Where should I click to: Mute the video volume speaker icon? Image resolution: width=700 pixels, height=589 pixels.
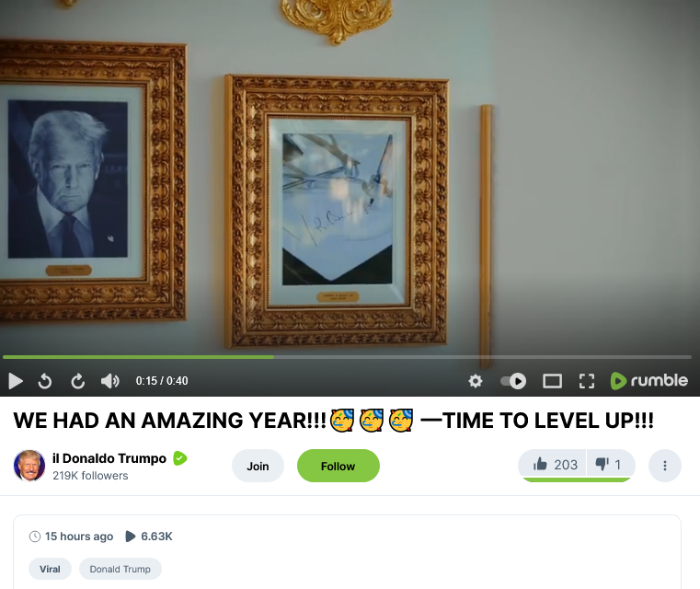coord(109,381)
